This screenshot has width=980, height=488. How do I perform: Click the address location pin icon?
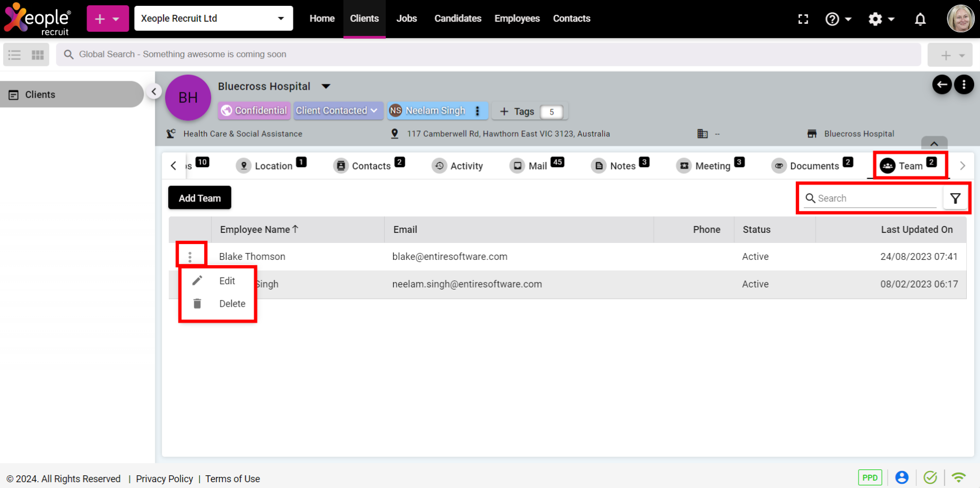(x=395, y=134)
